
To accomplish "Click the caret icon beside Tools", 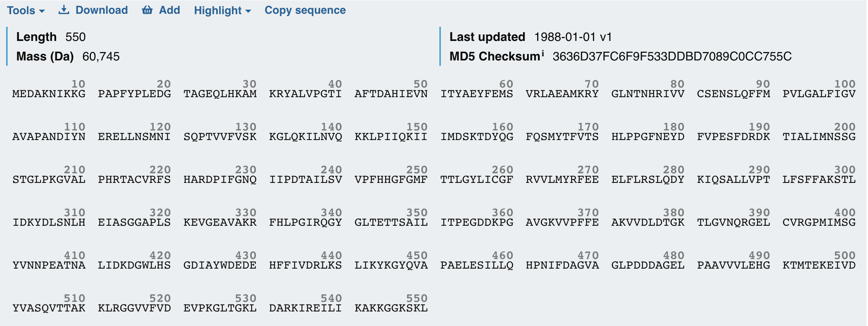I will [x=42, y=11].
